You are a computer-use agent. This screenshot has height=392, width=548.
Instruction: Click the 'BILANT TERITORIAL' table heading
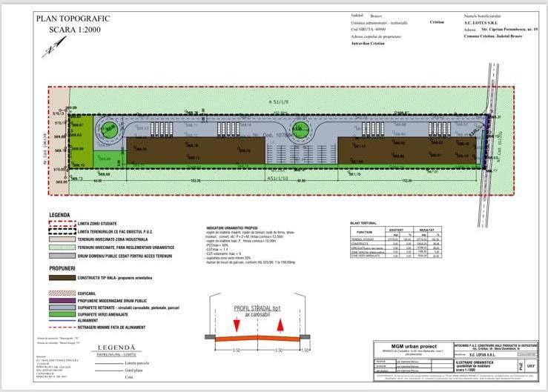coord(363,223)
